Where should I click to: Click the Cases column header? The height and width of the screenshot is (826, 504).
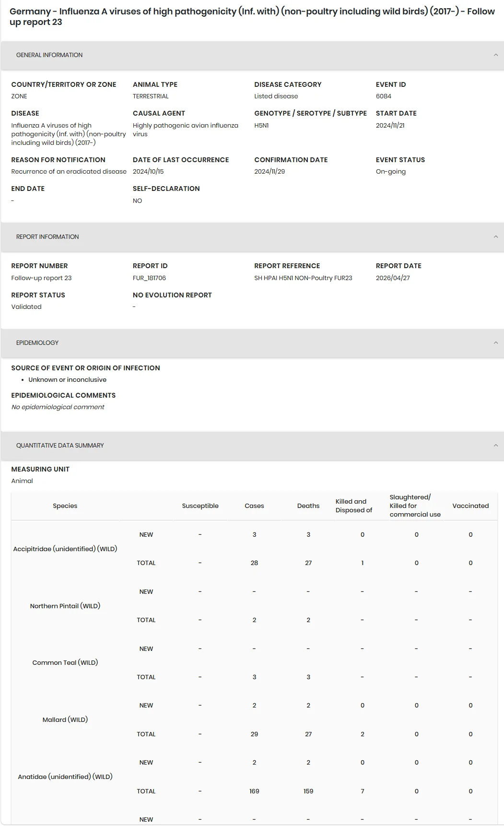tap(254, 506)
